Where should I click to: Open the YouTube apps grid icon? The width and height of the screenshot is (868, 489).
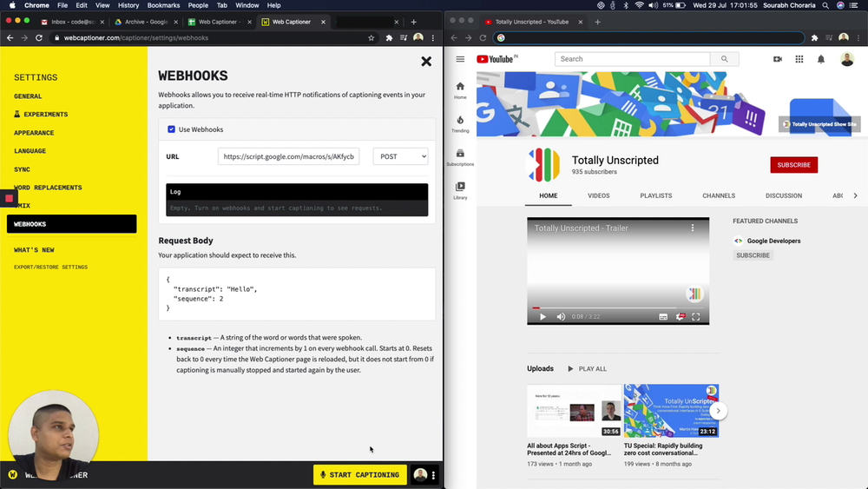click(x=799, y=59)
